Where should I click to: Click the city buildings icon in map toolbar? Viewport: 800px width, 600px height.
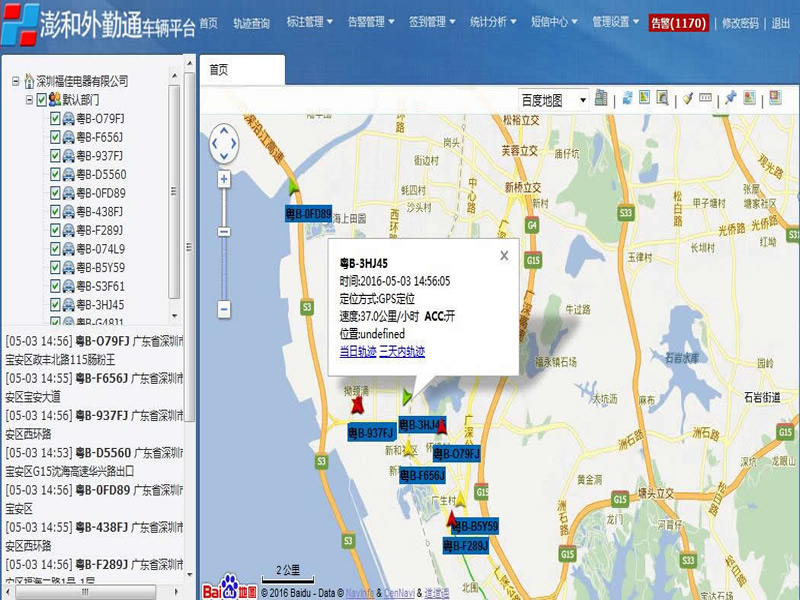(601, 97)
